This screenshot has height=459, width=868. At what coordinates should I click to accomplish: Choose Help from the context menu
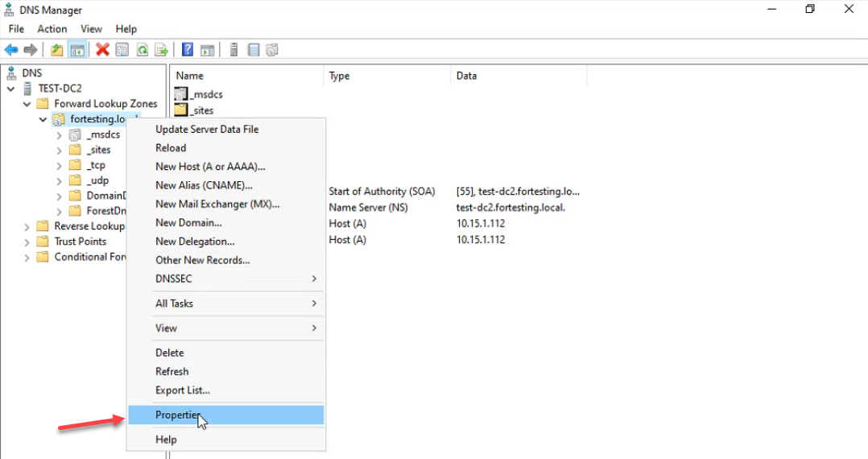(x=225, y=440)
